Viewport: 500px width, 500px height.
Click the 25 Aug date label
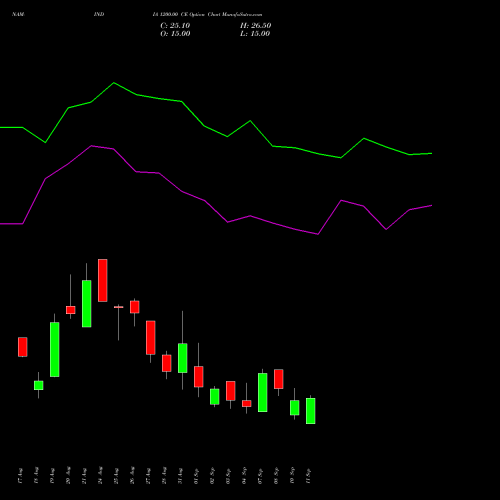click(x=117, y=476)
